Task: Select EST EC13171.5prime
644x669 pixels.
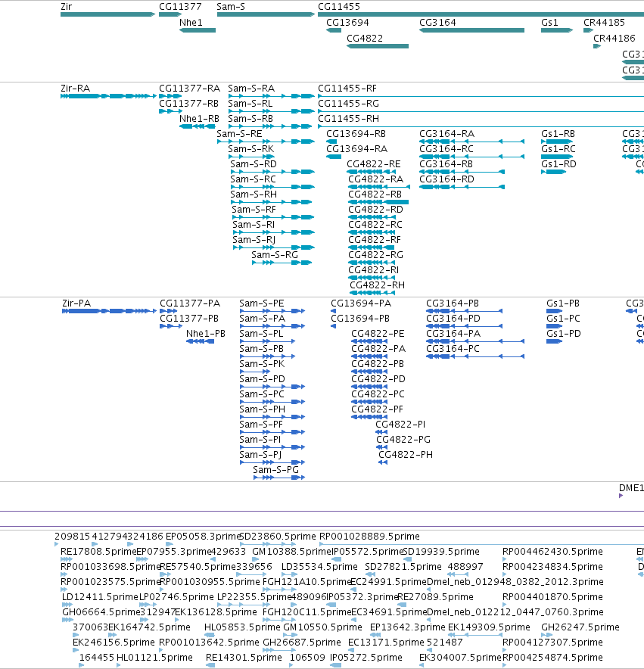Action: tap(386, 643)
